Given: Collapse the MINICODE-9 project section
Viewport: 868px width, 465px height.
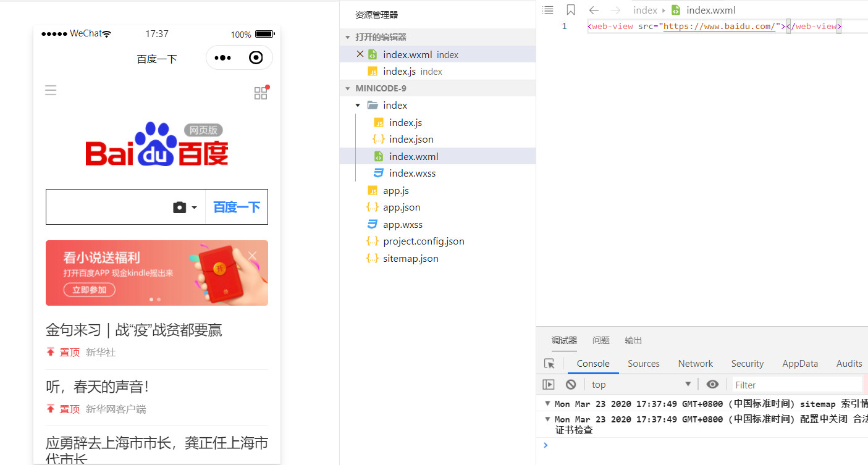Looking at the screenshot, I should [348, 89].
